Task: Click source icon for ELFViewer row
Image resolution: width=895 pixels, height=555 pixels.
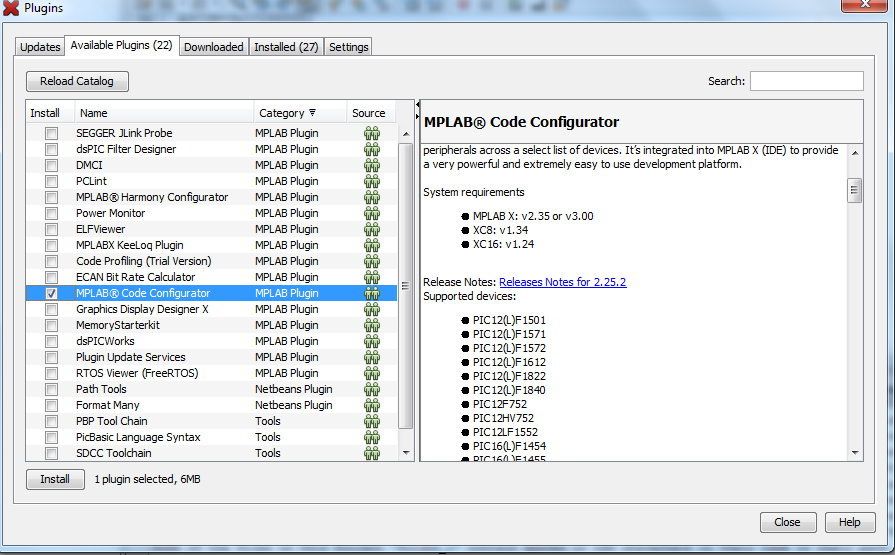Action: pos(372,229)
